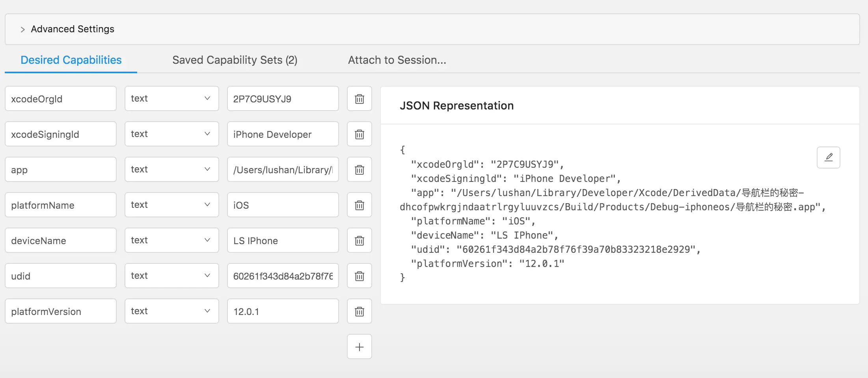Expand the Advanced Settings section

pos(23,30)
